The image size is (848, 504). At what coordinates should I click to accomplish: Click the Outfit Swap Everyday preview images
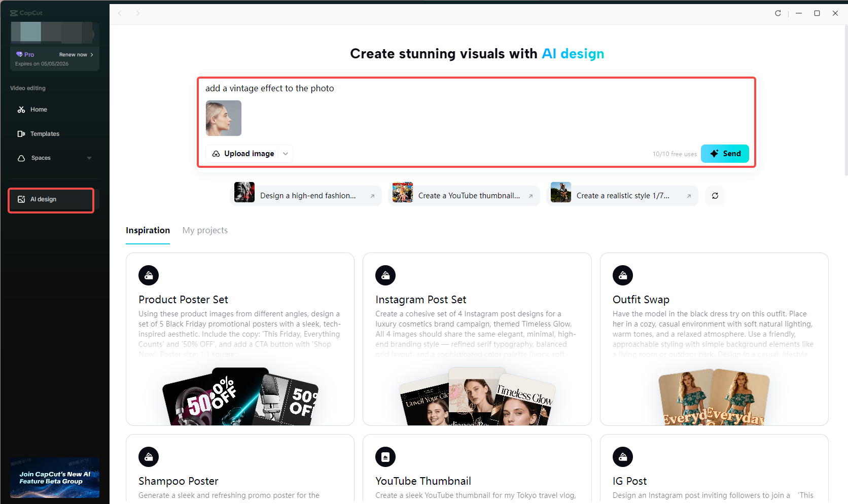[714, 397]
